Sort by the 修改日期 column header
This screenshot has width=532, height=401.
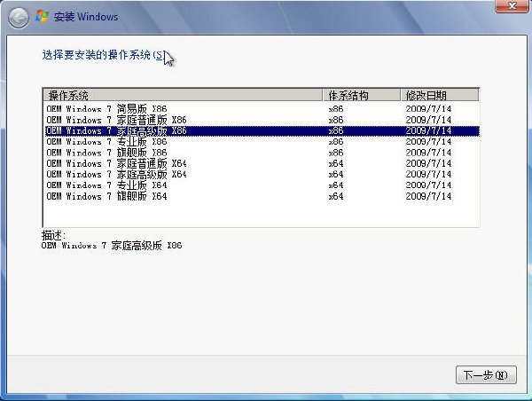tap(440, 96)
